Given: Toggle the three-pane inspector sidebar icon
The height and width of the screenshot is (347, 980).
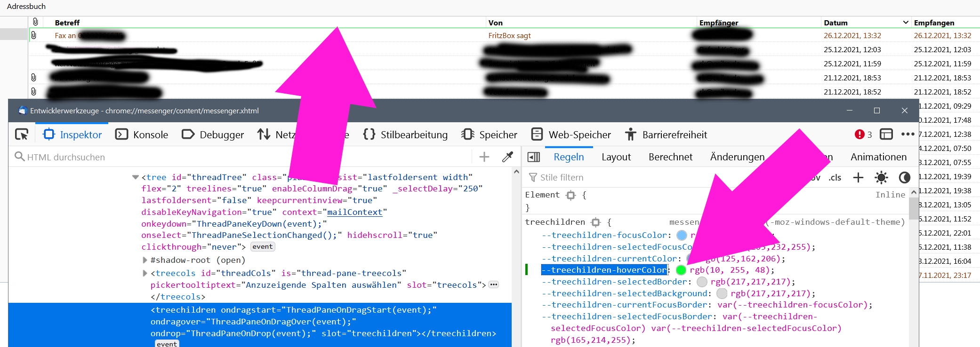Looking at the screenshot, I should point(534,157).
